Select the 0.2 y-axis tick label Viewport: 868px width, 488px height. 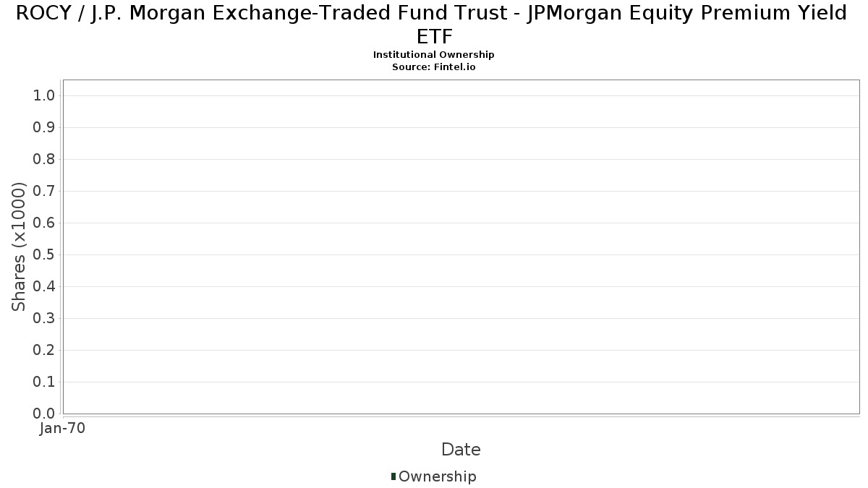pyautogui.click(x=45, y=351)
